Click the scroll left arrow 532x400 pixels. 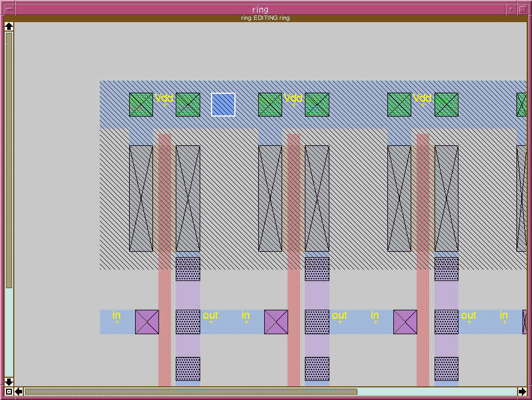click(x=19, y=392)
